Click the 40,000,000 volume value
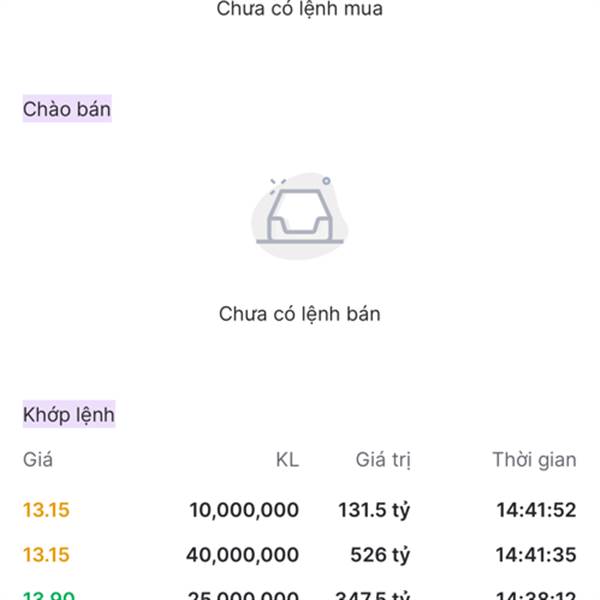Image resolution: width=600 pixels, height=600 pixels. tap(243, 555)
